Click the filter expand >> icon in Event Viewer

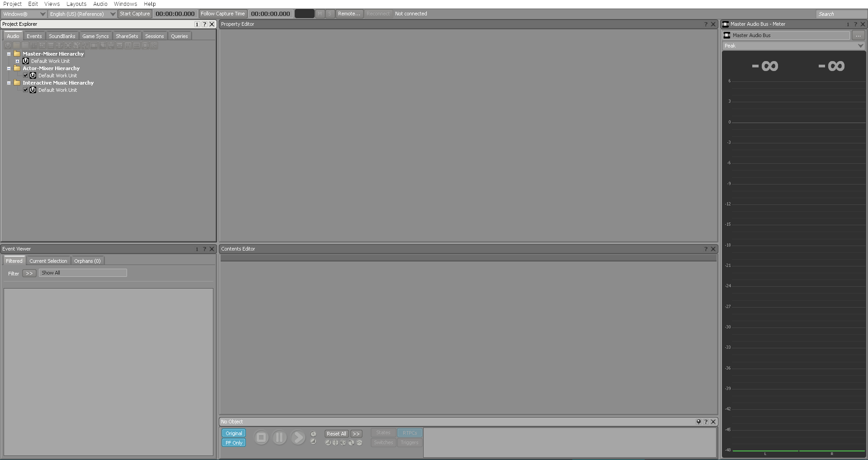(x=29, y=273)
